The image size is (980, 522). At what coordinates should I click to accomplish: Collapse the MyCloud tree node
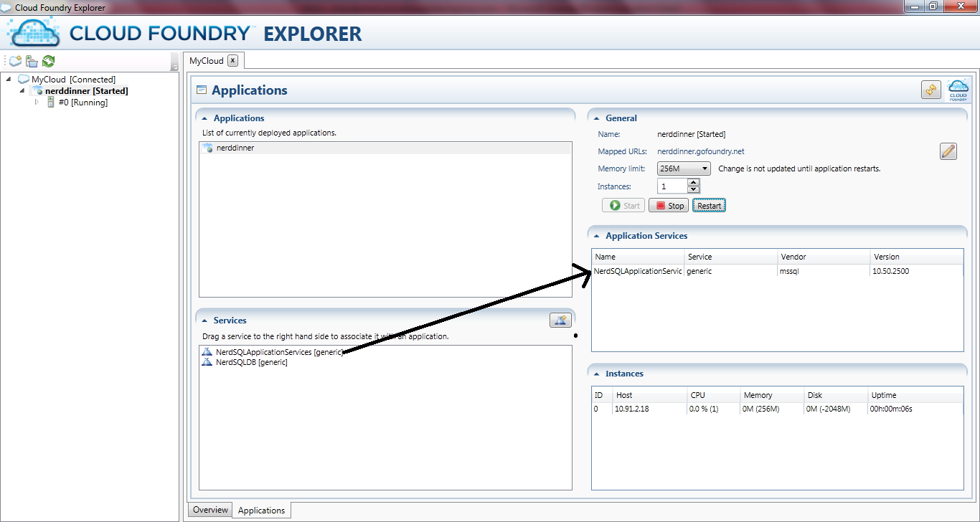(x=9, y=80)
